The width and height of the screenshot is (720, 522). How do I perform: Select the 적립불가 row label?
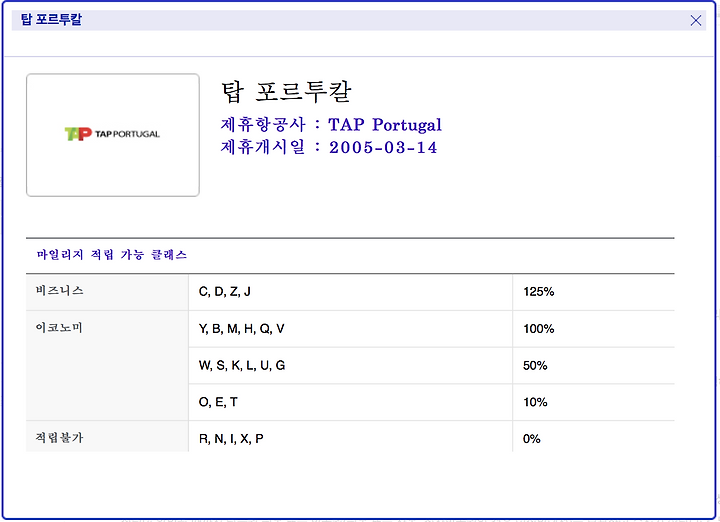59,438
